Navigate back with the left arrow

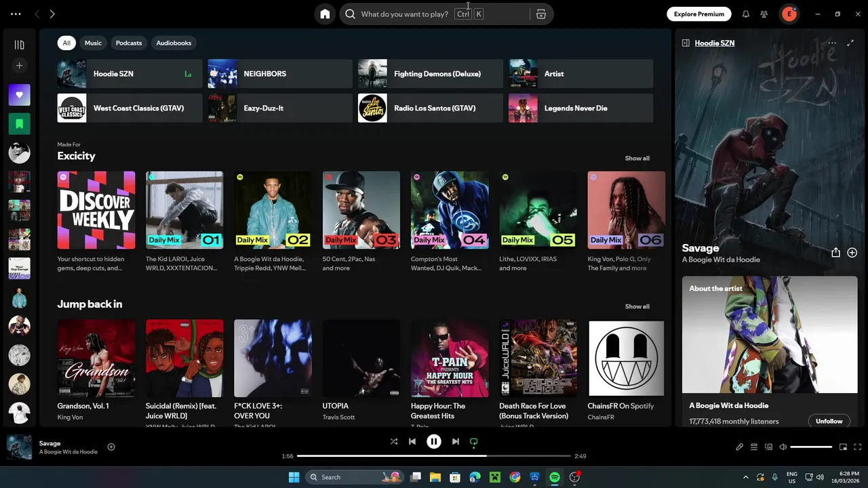coord(37,14)
